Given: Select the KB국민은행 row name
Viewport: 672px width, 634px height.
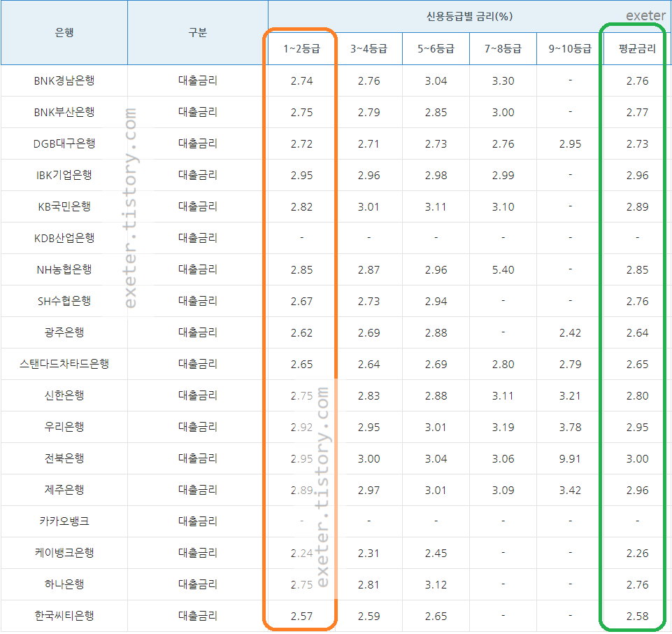Looking at the screenshot, I should click(x=64, y=206).
